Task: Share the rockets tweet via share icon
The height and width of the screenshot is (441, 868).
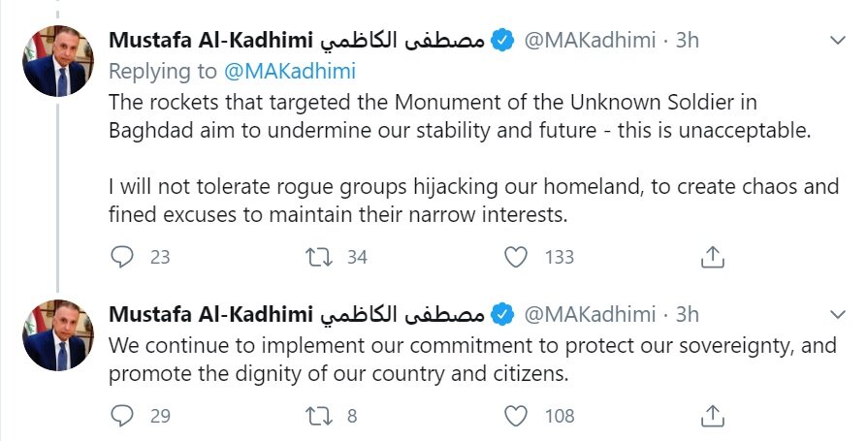Action: point(713,257)
